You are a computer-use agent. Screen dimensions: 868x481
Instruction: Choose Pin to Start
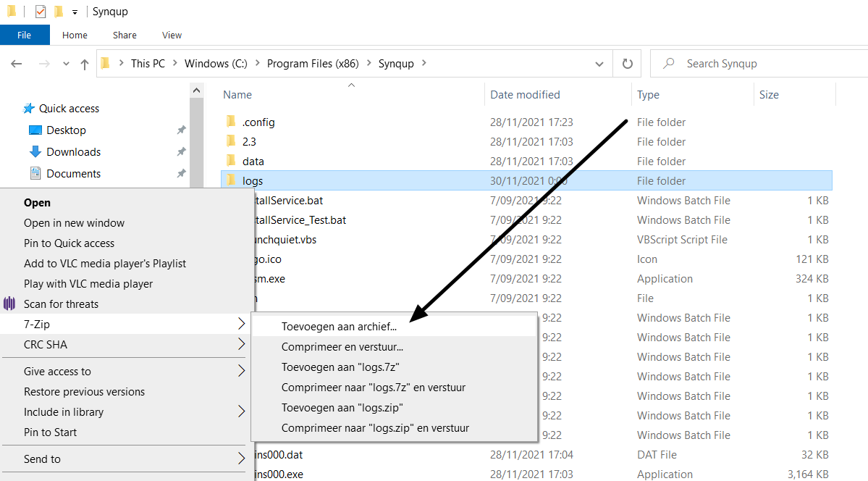click(126, 432)
